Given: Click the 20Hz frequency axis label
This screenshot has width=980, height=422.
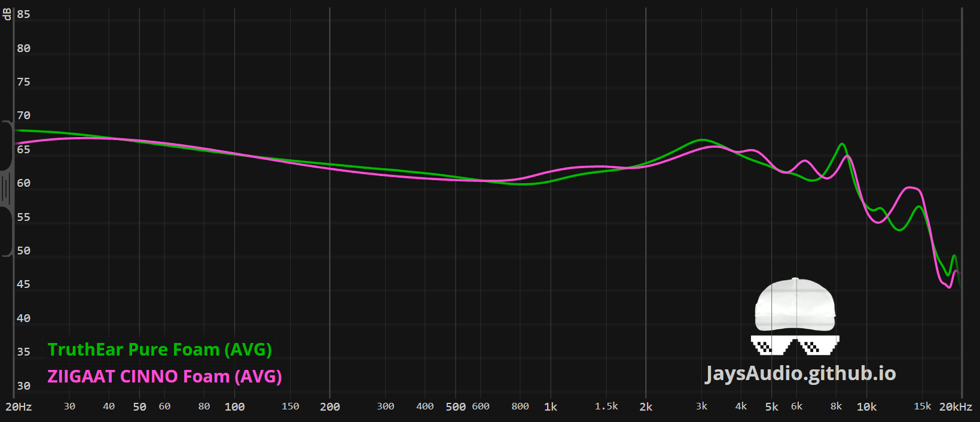Looking at the screenshot, I should [19, 407].
